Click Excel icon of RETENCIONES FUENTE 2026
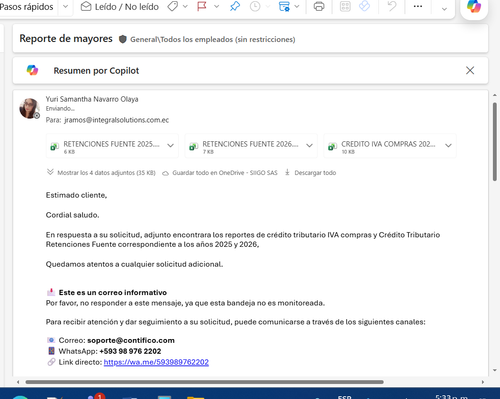This screenshot has height=399, width=500. [193, 146]
